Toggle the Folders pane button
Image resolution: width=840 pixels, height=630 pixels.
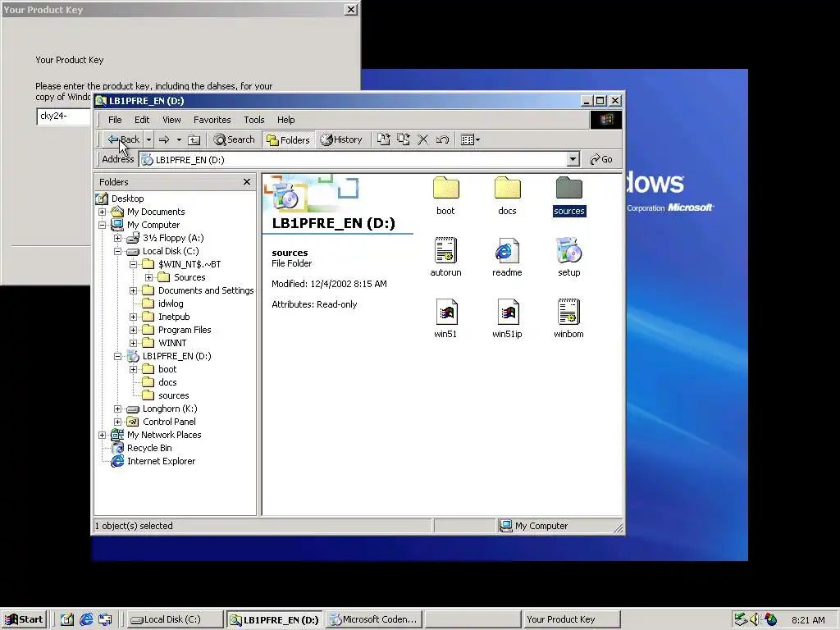pyautogui.click(x=288, y=139)
